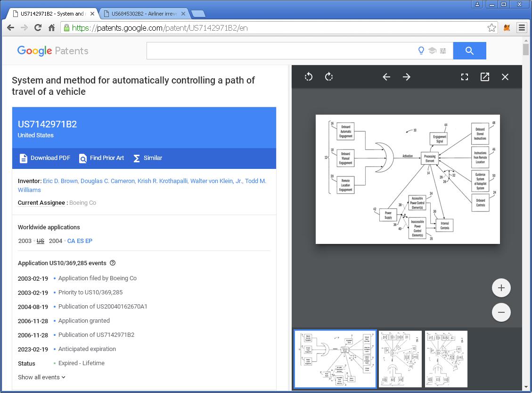Screen dimensions: 532x393
Task: Select the second figure thumbnail
Action: pyautogui.click(x=401, y=359)
